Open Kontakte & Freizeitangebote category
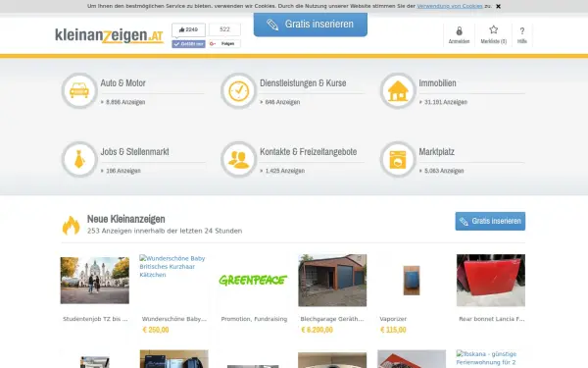The width and height of the screenshot is (588, 368). point(309,152)
